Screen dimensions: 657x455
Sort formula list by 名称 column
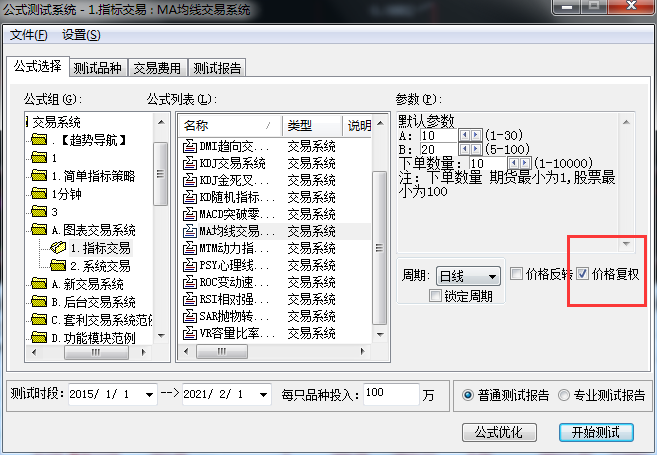click(x=230, y=125)
